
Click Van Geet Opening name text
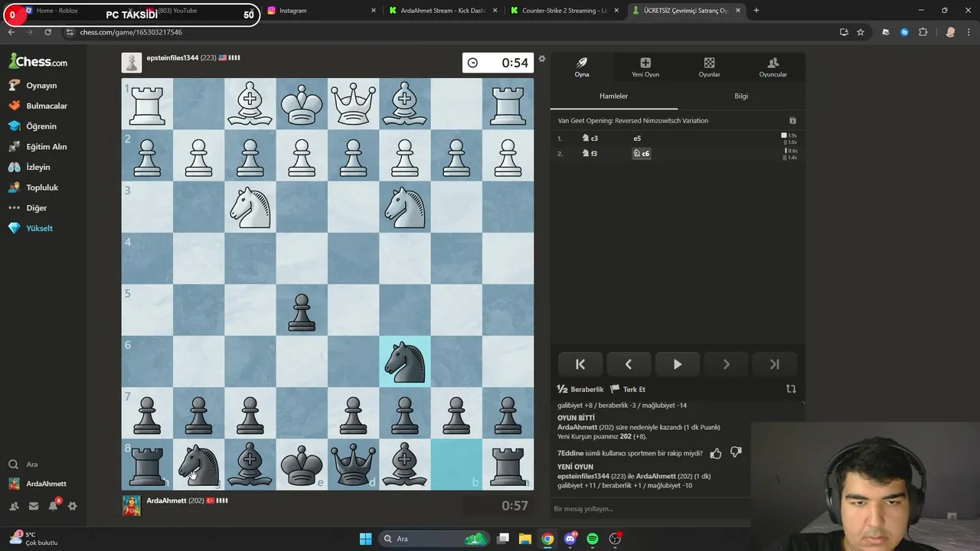[633, 121]
